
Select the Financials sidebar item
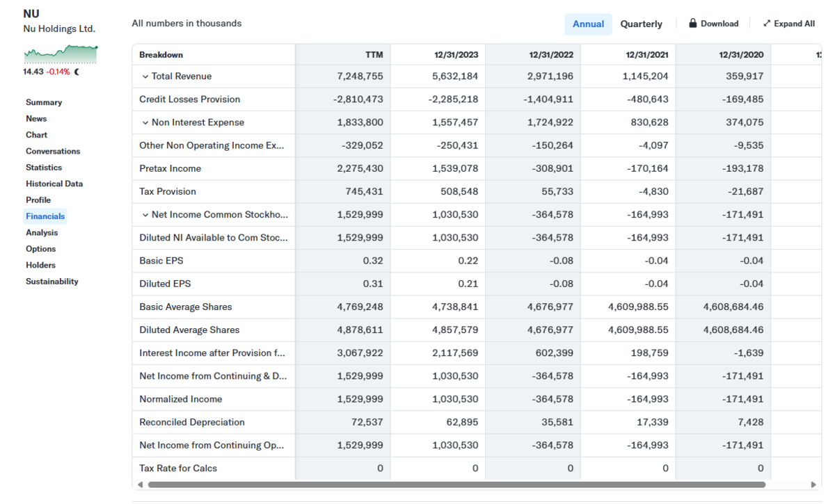tap(45, 216)
